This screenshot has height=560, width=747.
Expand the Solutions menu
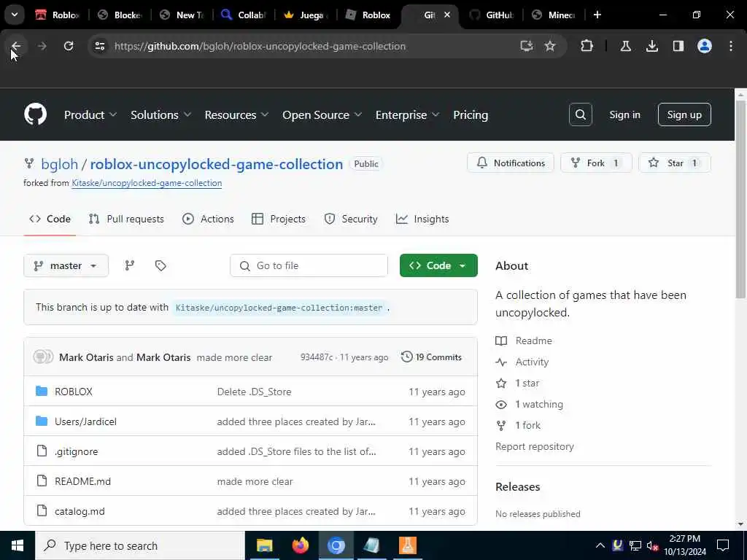pyautogui.click(x=160, y=114)
